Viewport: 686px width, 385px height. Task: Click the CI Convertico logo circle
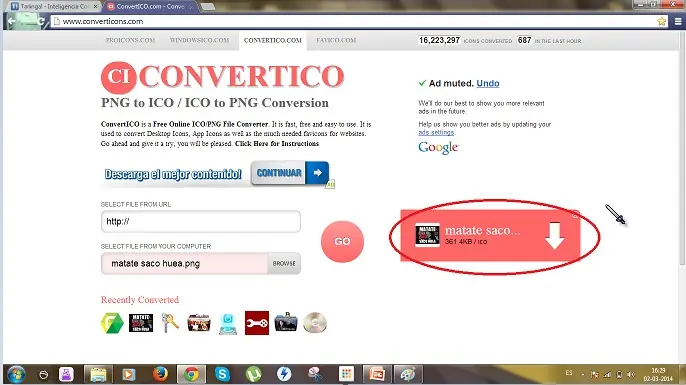click(x=118, y=77)
